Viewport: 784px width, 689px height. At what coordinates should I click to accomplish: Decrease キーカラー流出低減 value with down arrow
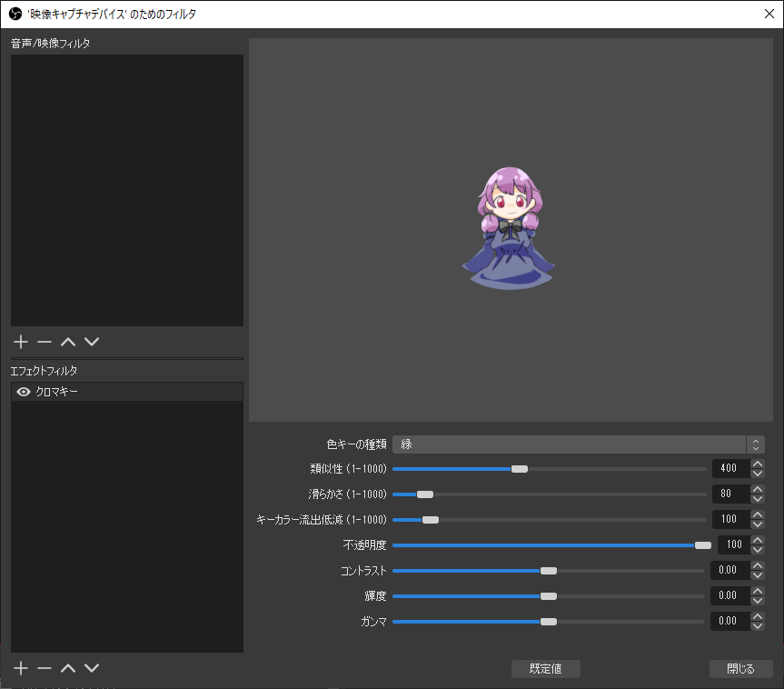point(758,524)
